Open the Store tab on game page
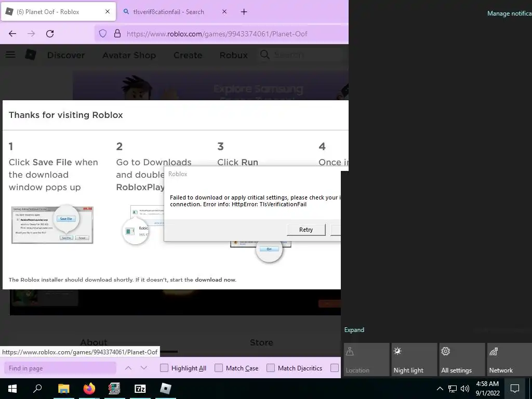Image resolution: width=532 pixels, height=399 pixels. [261, 342]
